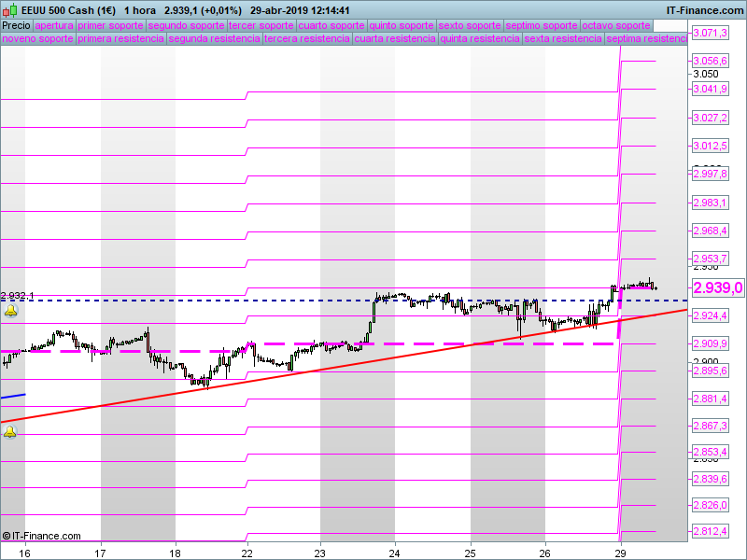Select the alarm bell below the 2.932,1 level
Viewport: 747px width, 560px height.
point(10,311)
